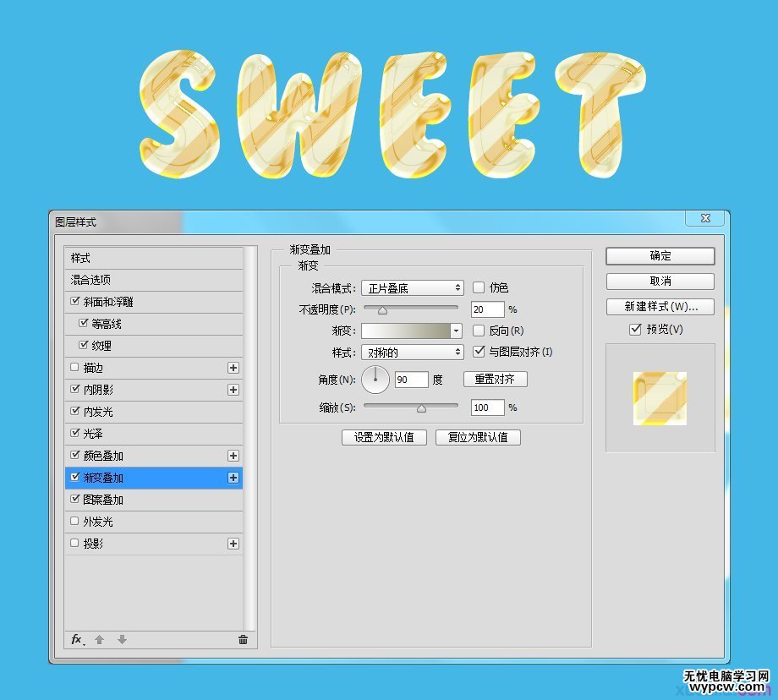
Task: Select the 斜面和浮雕 style entry
Action: coord(107,301)
